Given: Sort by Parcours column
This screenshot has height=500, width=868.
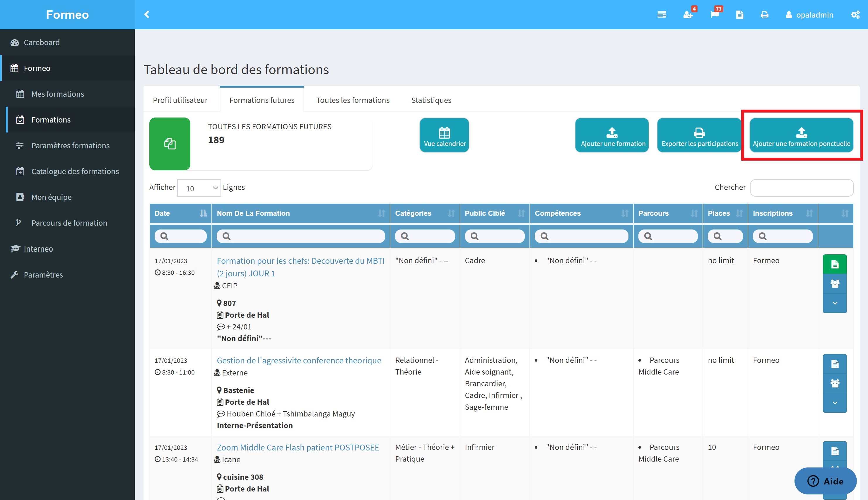Looking at the screenshot, I should click(x=668, y=213).
